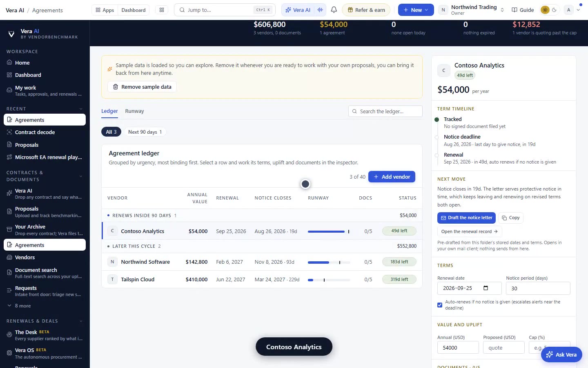This screenshot has width=588, height=368.
Task: Select the All 3 filter pill
Action: 111,132
